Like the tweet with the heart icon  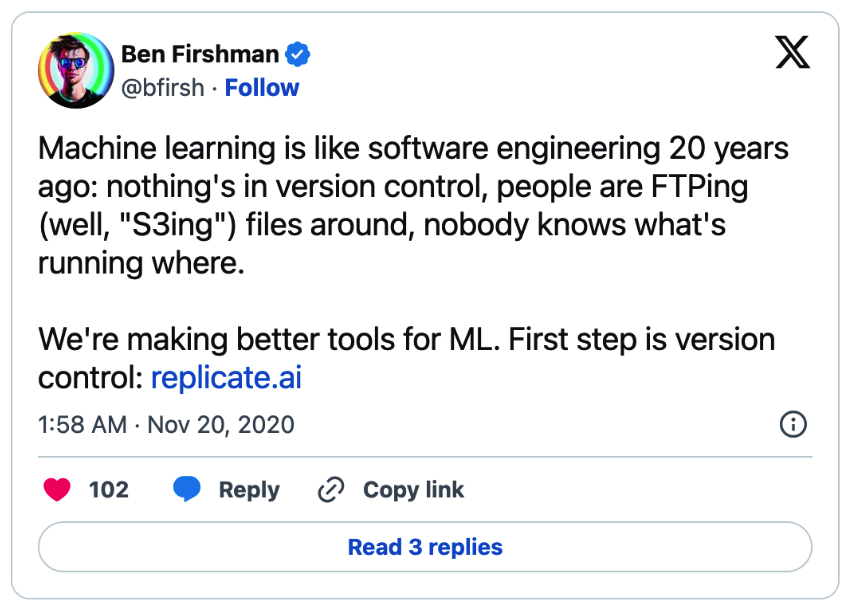(57, 489)
